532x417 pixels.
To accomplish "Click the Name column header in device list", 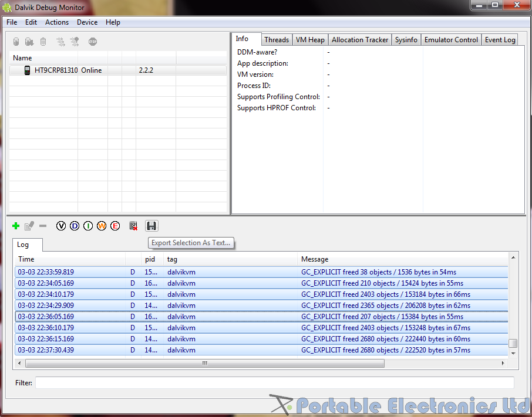I will click(x=43, y=58).
